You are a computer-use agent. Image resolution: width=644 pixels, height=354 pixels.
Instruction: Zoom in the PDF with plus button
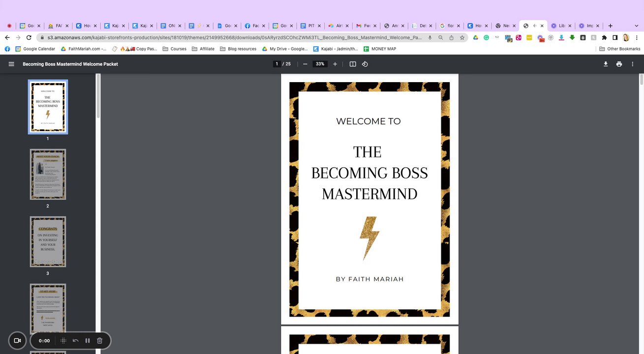point(335,64)
